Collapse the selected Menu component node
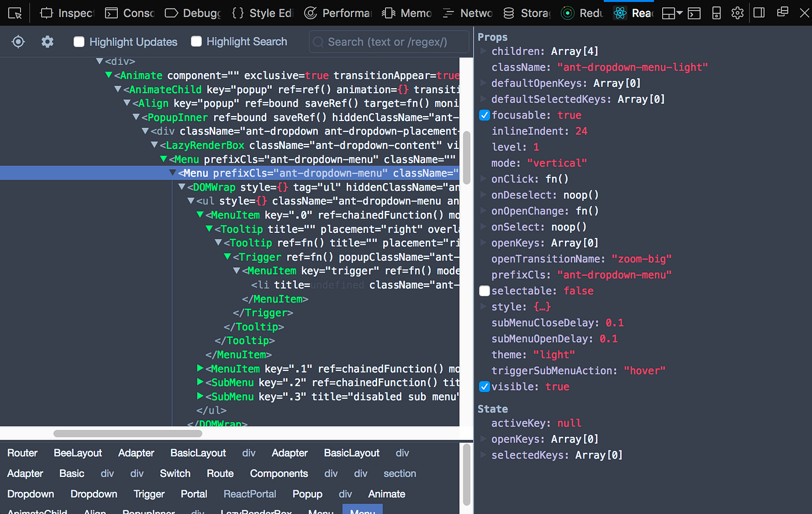Viewport: 812px width, 514px height. 173,173
